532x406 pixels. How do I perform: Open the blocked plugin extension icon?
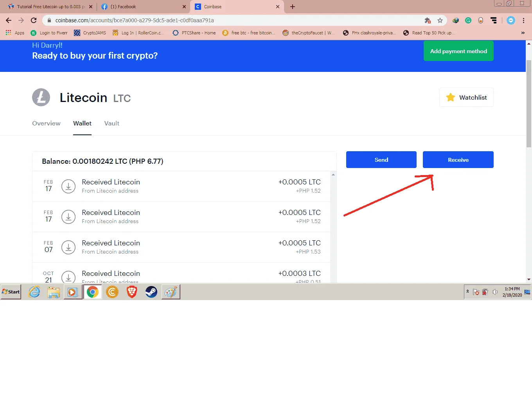coord(428,20)
